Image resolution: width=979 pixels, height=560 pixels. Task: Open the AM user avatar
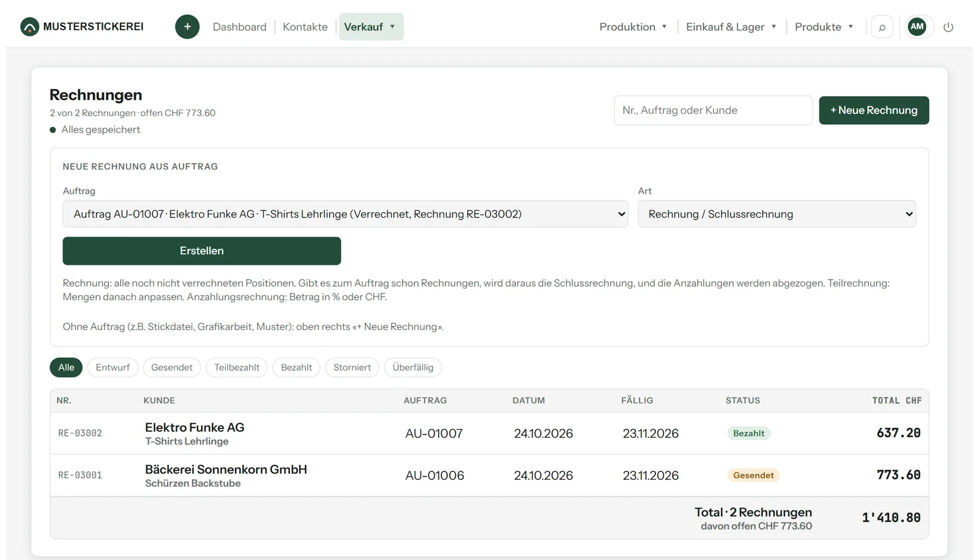coord(917,27)
